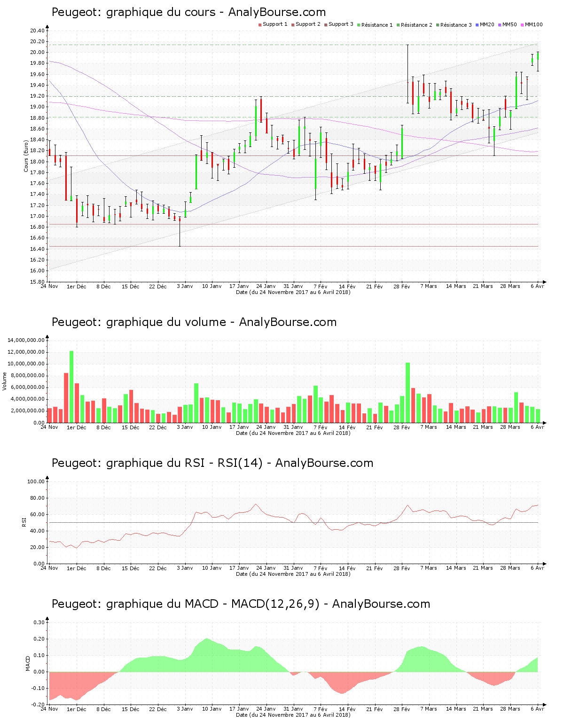The height and width of the screenshot is (728, 564).
Task: Click the 'graphique du volume' chart title
Action: pyautogui.click(x=194, y=322)
